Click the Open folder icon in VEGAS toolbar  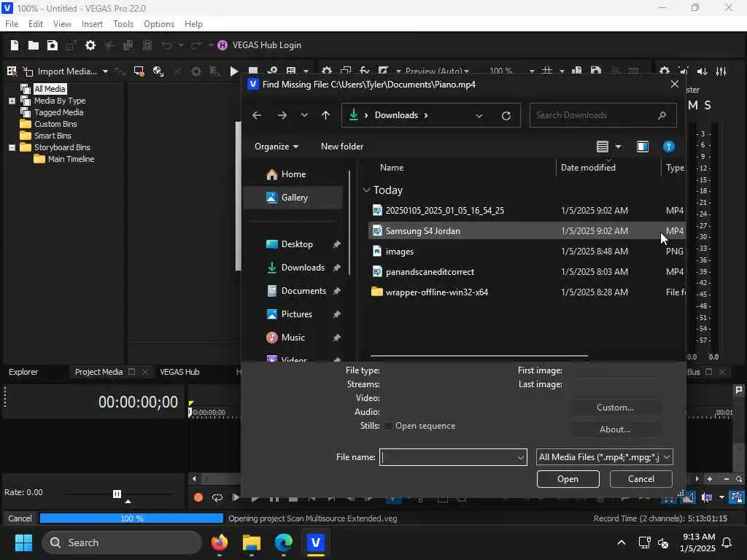pos(34,45)
